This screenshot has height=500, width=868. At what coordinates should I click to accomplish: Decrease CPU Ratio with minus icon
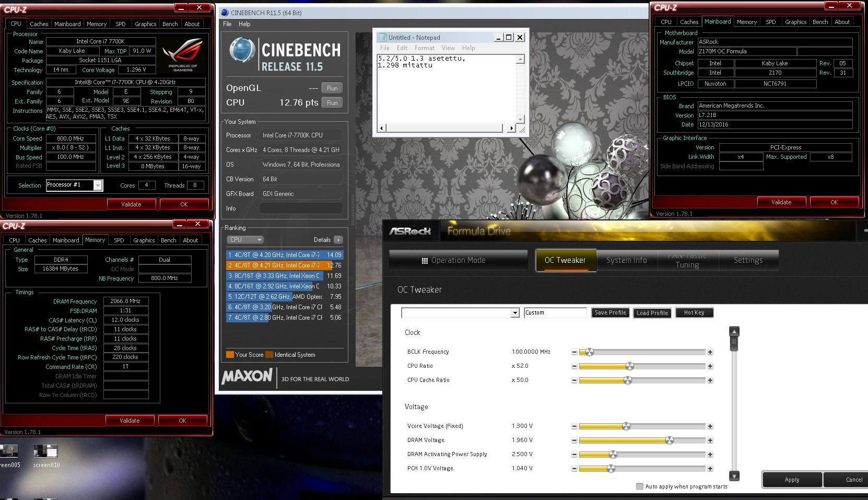point(574,366)
